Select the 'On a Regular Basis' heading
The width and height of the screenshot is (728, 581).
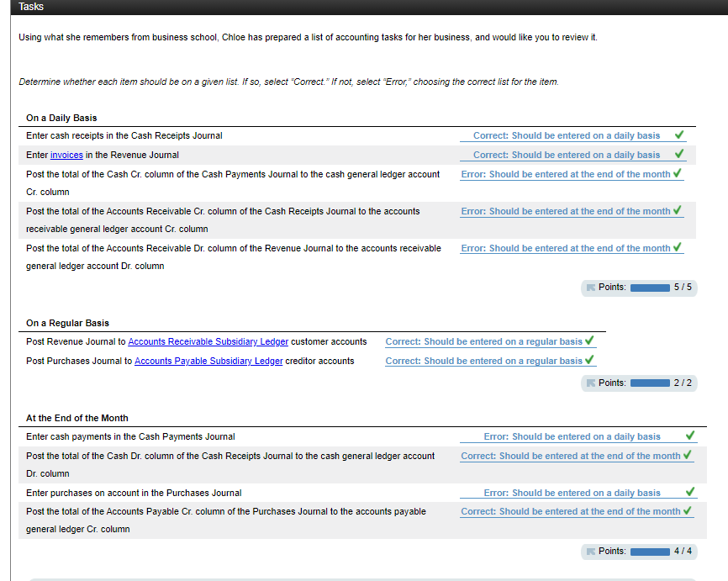[x=67, y=323]
